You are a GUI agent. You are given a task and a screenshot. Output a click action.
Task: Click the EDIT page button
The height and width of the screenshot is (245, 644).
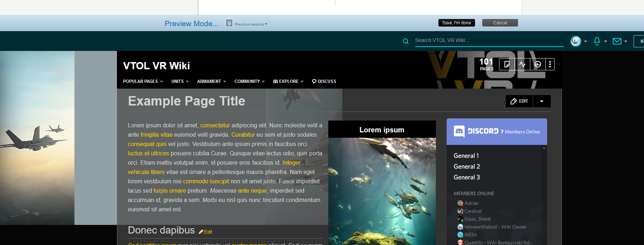point(520,101)
